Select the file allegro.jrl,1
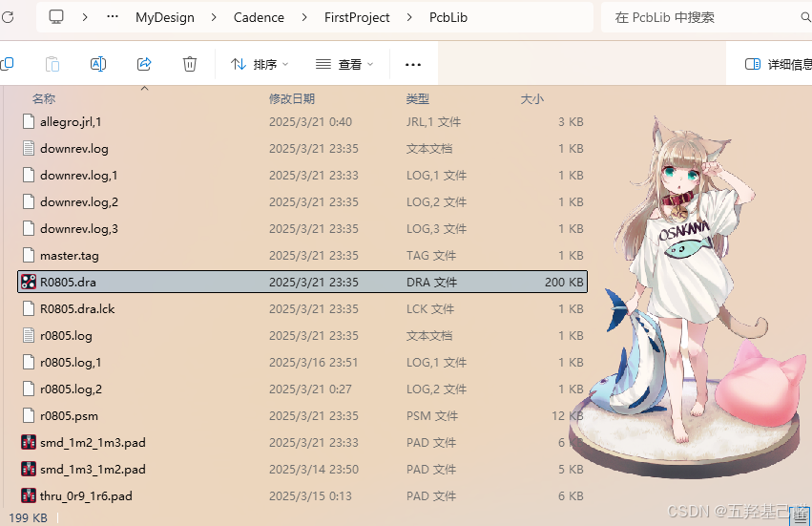Screen dimensions: 812x526 tap(302, 122)
